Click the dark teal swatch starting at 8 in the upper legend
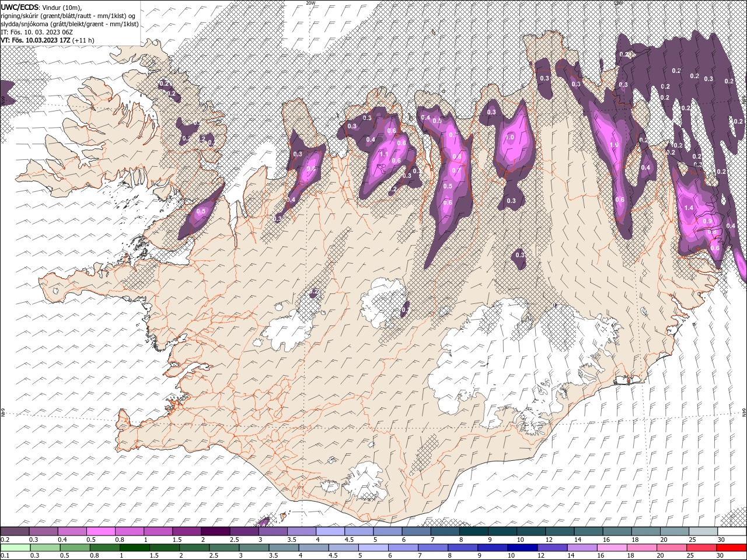 coord(473,531)
